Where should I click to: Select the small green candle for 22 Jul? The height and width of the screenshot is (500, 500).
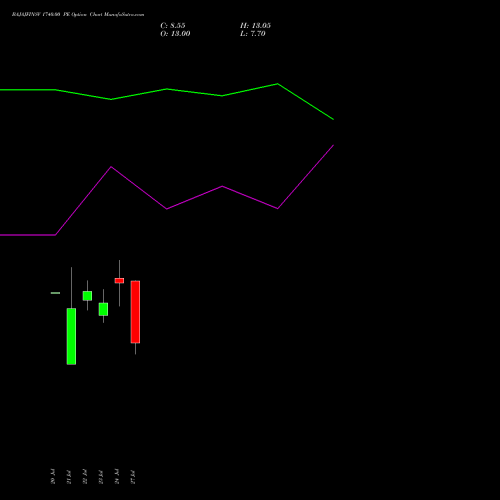[x=87, y=296]
